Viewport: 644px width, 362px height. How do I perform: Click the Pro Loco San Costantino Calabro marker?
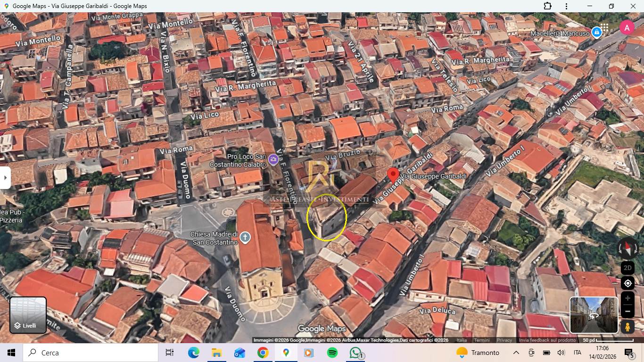pos(273,160)
